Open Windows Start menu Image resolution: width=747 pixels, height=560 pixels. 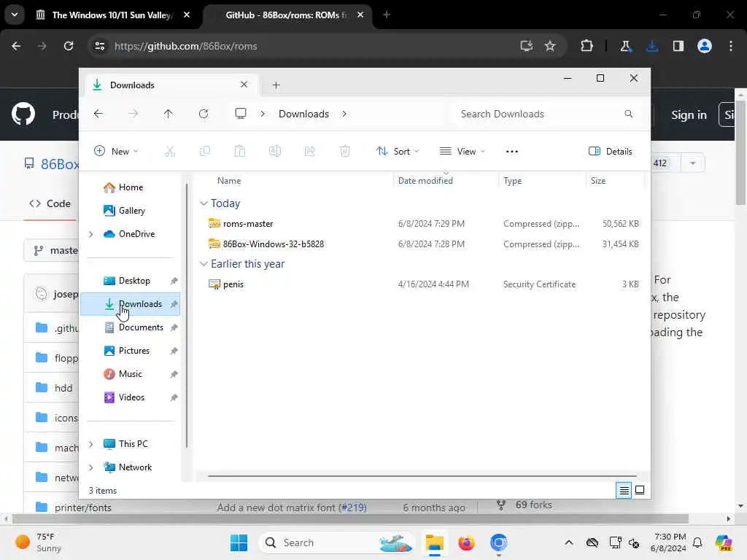click(239, 542)
